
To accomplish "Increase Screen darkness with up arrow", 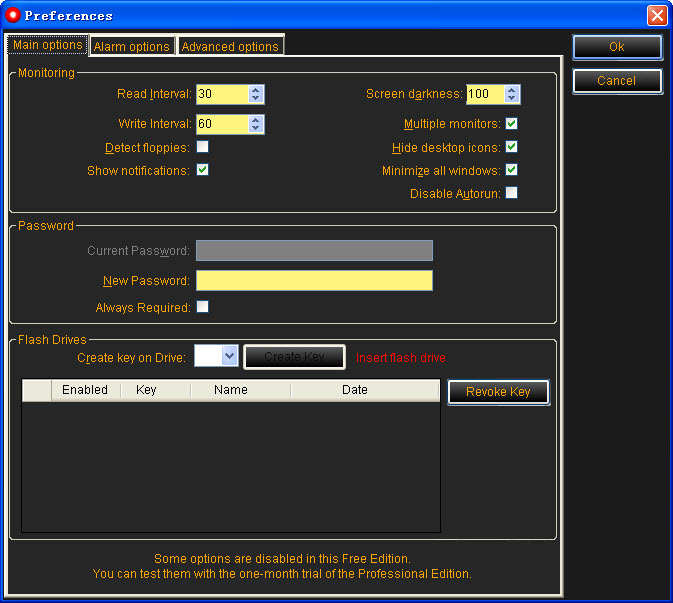I will [x=512, y=90].
